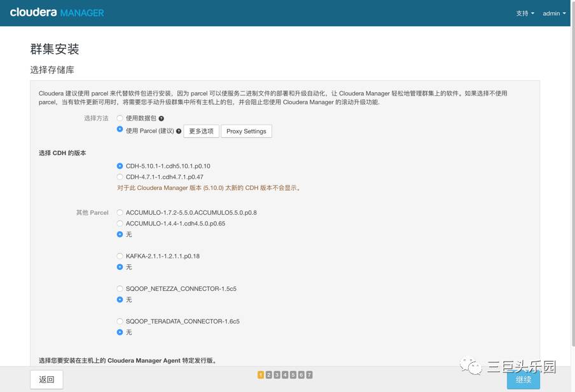Open help icon beside 使用 Parcel (建议)
The height and width of the screenshot is (392, 575).
tap(179, 131)
